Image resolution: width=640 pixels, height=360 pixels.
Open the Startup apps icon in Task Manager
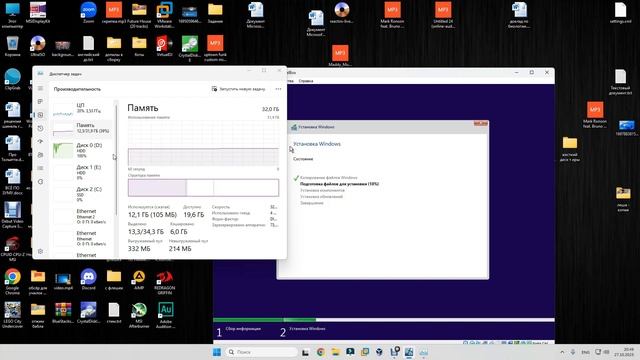pyautogui.click(x=40, y=142)
